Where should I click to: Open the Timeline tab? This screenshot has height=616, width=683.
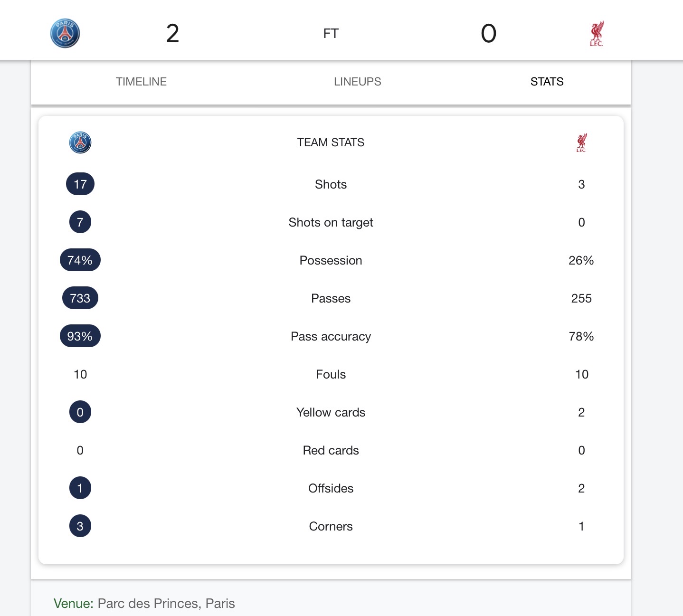[x=141, y=82]
